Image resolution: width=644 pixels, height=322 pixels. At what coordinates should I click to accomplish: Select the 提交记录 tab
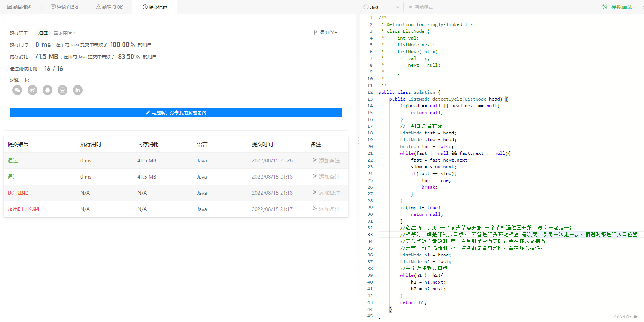click(x=155, y=7)
